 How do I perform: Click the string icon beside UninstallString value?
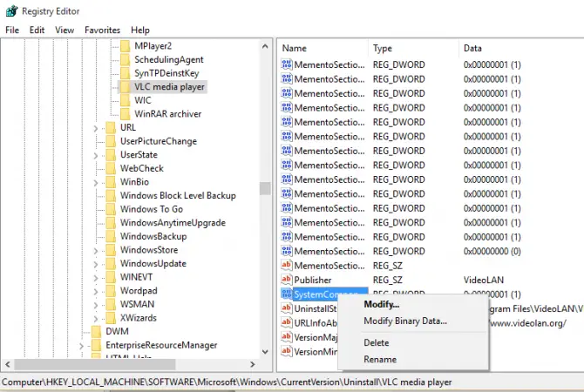(x=286, y=308)
